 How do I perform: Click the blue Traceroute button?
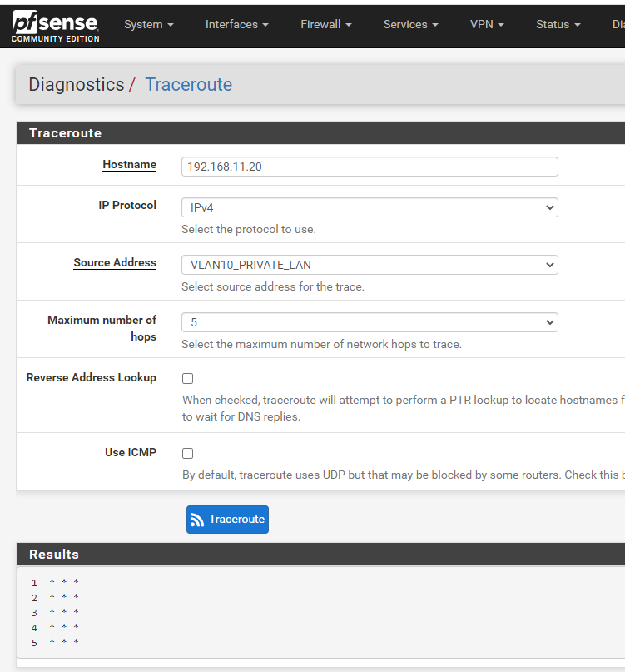pos(227,520)
